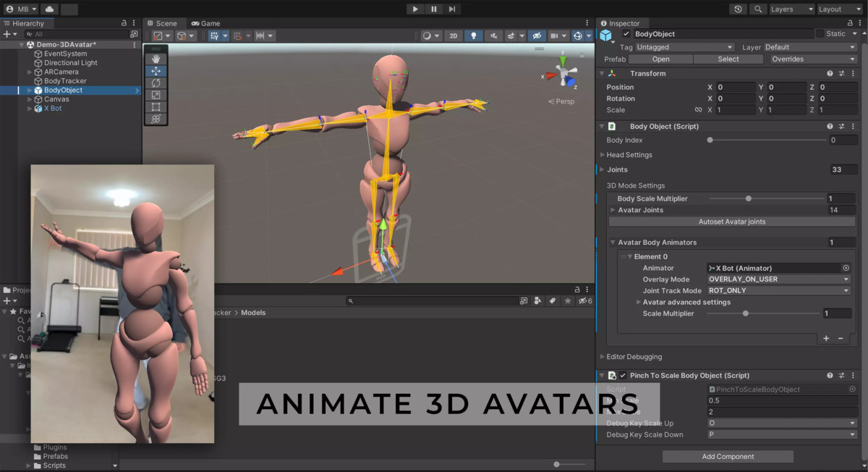The width and height of the screenshot is (868, 472).
Task: Click the Body Scale Multiplier slider
Action: [747, 198]
